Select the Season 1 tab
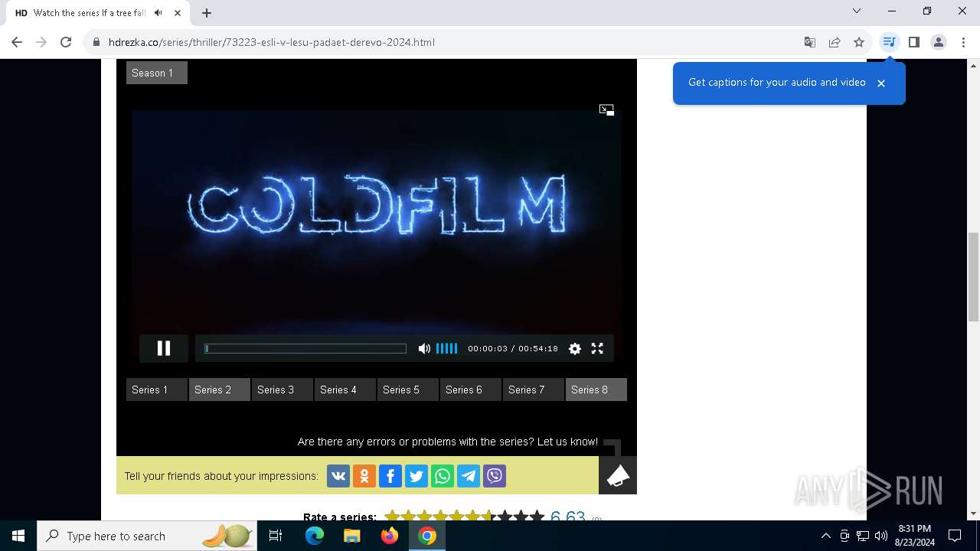The image size is (980, 551). (157, 73)
